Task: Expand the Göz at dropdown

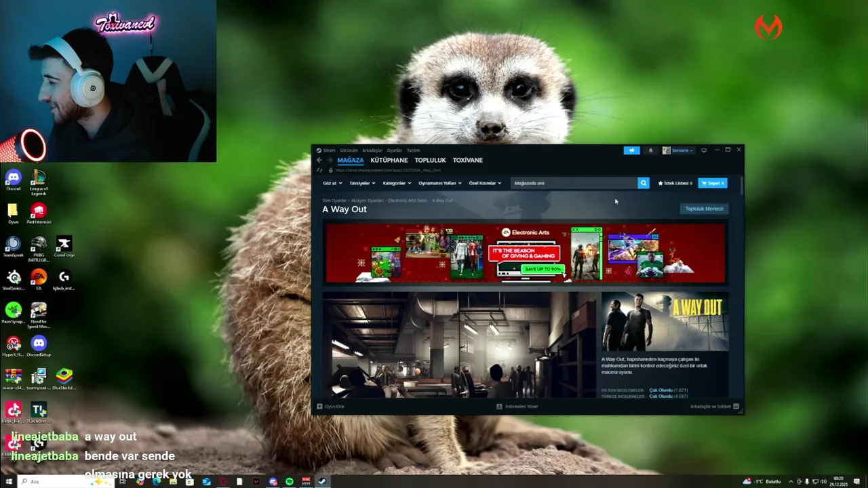Action: (332, 183)
